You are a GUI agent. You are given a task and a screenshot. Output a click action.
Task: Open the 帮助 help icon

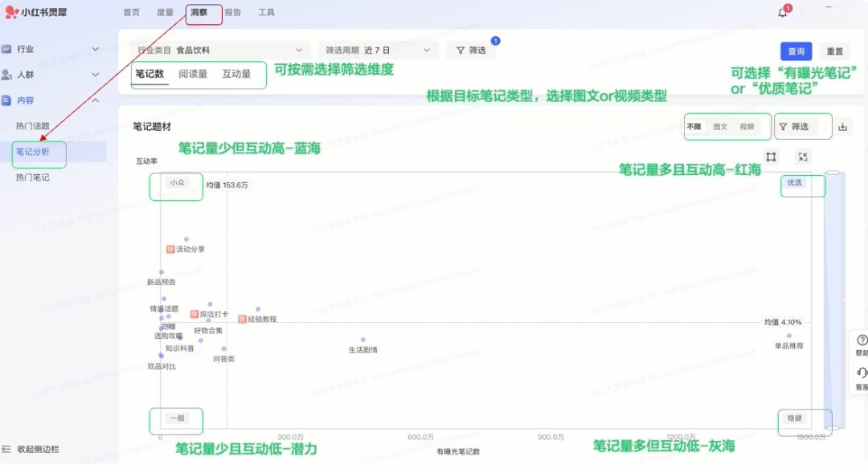862,341
